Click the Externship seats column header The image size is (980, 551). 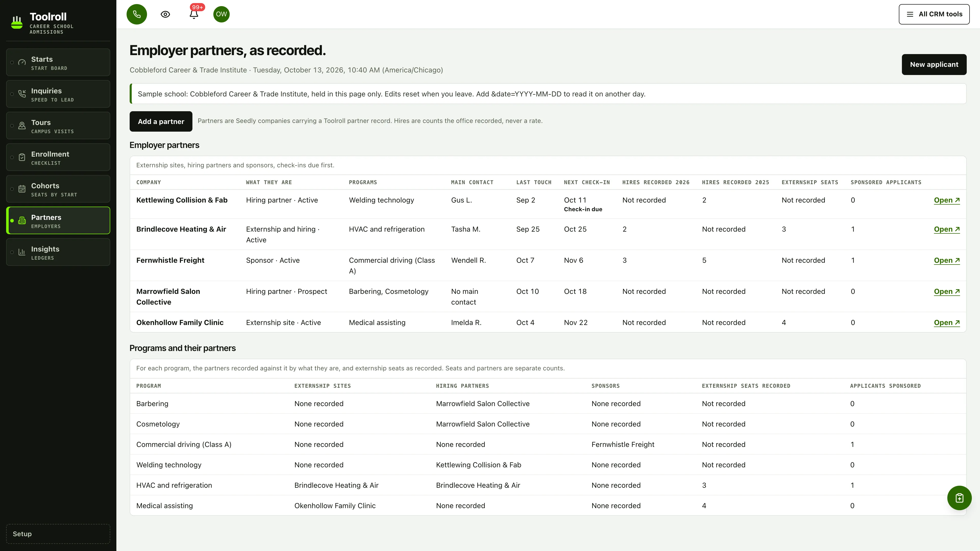click(810, 183)
